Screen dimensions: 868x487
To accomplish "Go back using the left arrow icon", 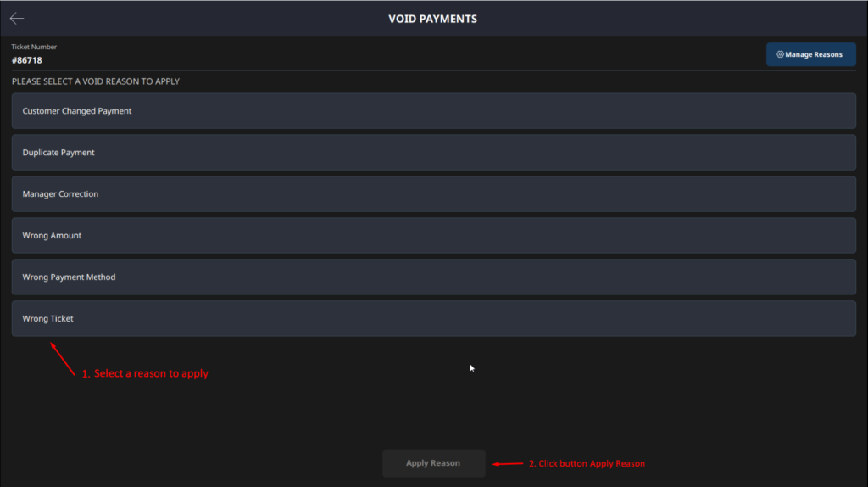I will pyautogui.click(x=17, y=19).
